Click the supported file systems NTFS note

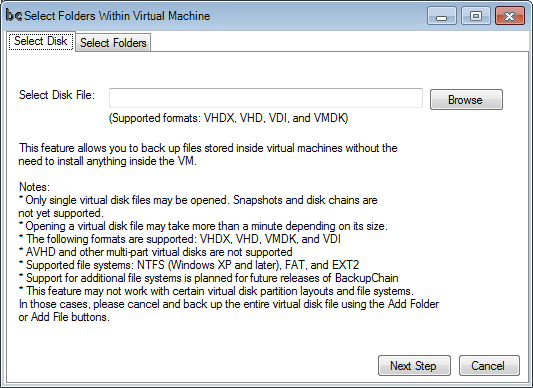tap(189, 265)
